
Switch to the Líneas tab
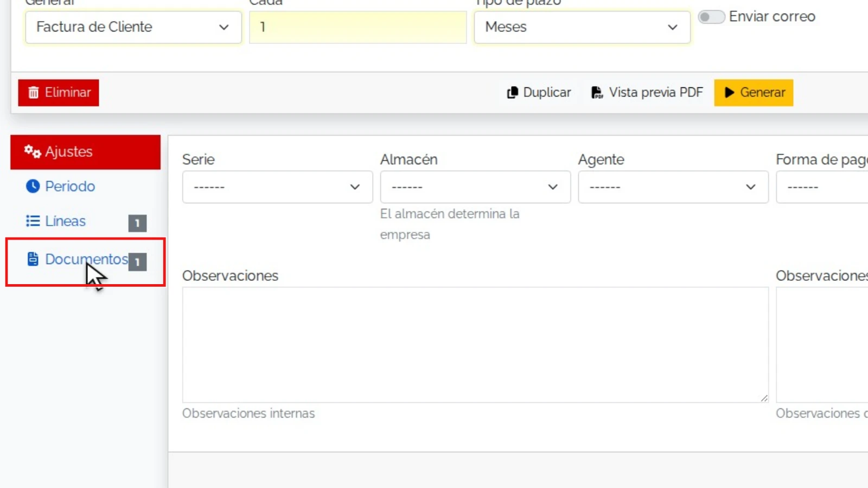click(86, 221)
